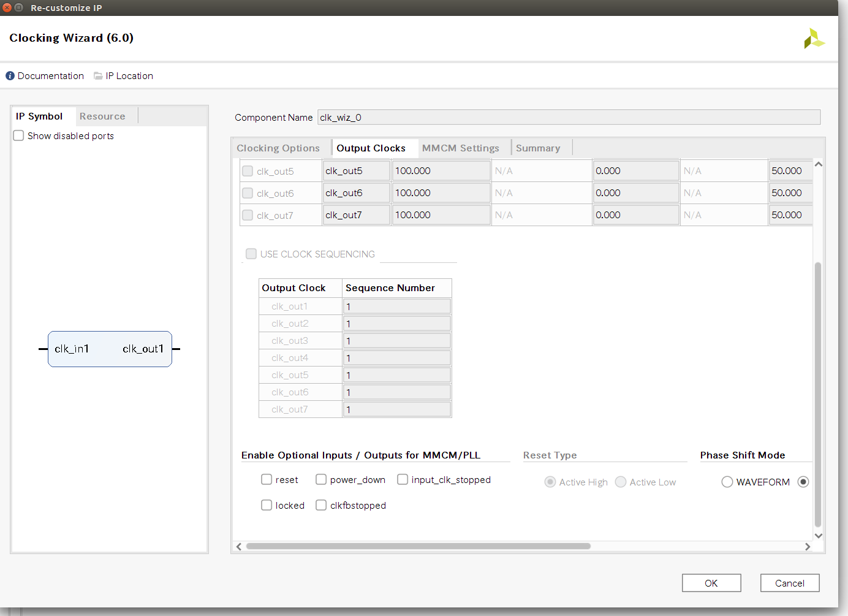The height and width of the screenshot is (616, 848).
Task: Open the Documentation info icon
Action: pyautogui.click(x=10, y=76)
